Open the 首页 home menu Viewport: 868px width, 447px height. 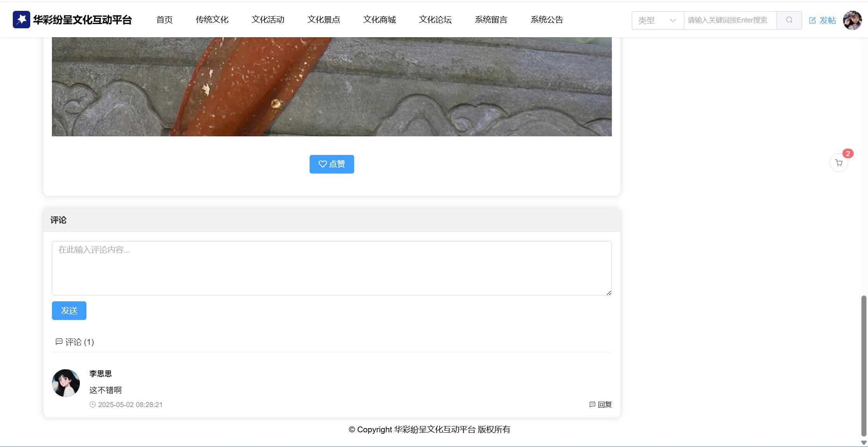[164, 19]
